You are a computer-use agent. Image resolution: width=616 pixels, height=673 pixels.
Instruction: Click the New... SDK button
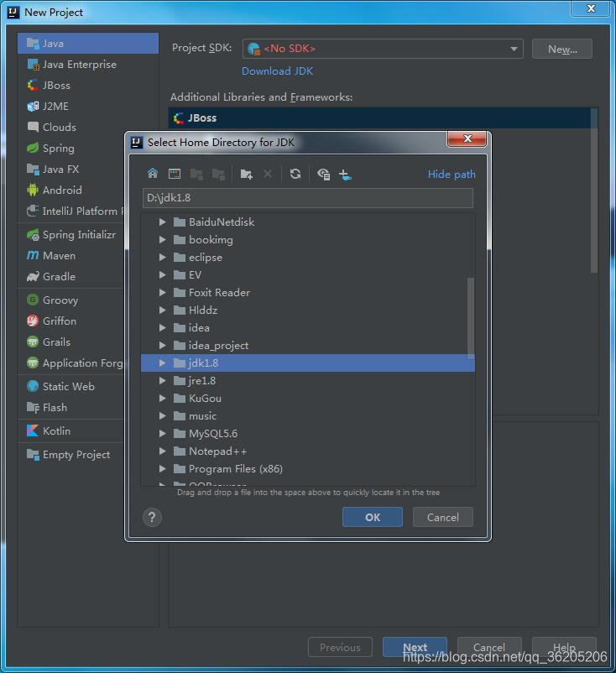tap(562, 49)
